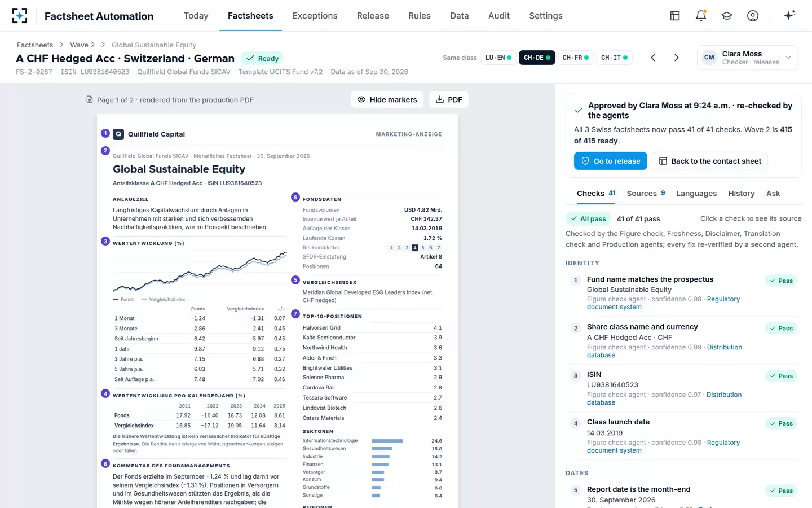
Task: Open the Fund name matches the prospectus check
Action: point(683,293)
